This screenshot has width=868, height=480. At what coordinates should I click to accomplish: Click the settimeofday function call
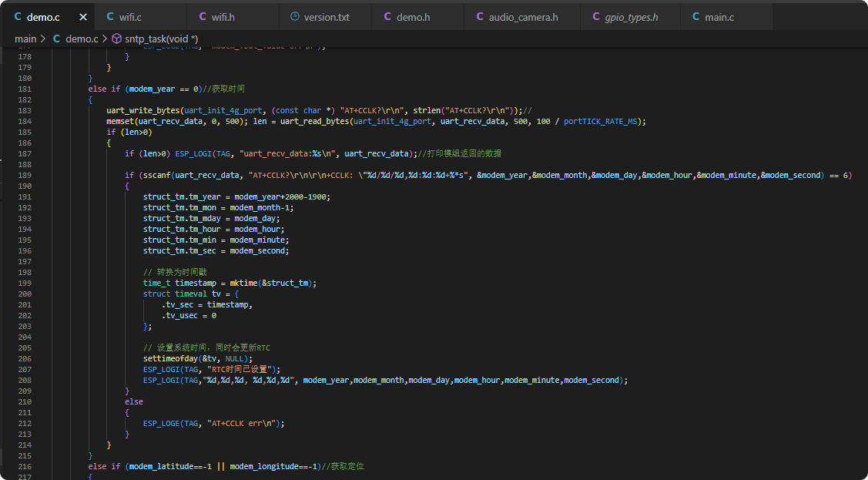pos(170,359)
